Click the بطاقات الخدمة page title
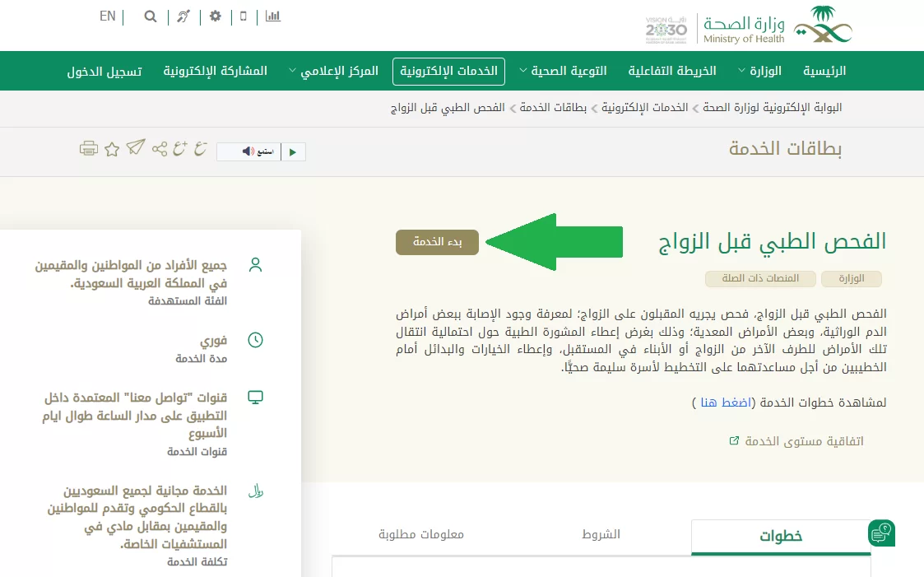The image size is (924, 577). coord(785,148)
